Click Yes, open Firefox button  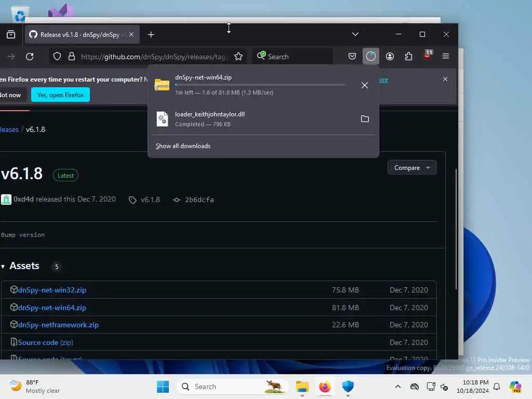pyautogui.click(x=60, y=95)
